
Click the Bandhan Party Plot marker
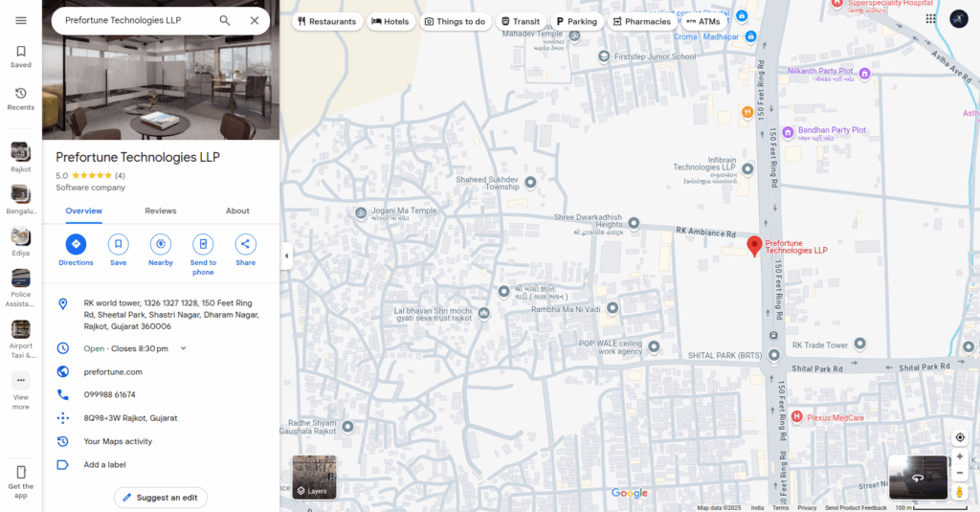pyautogui.click(x=789, y=132)
